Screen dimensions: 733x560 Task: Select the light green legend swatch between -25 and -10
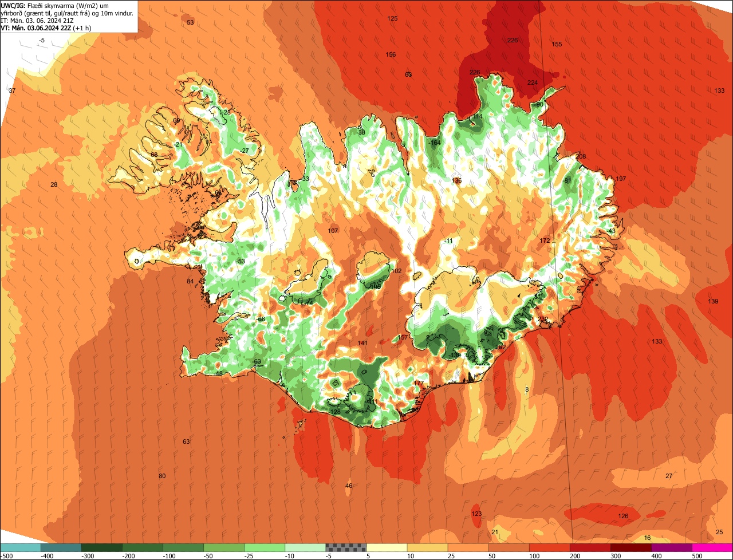[x=265, y=547]
